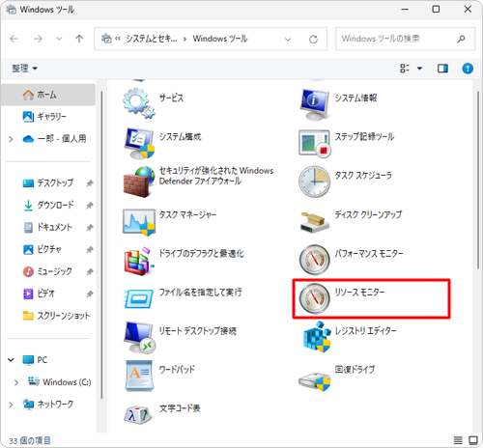The width and height of the screenshot is (483, 448).
Task: Expand the address path « chevron
Action: pyautogui.click(x=118, y=39)
